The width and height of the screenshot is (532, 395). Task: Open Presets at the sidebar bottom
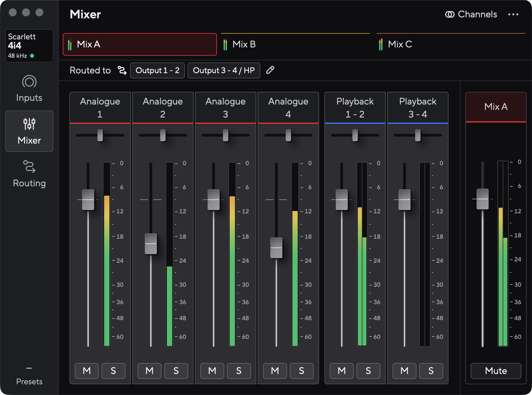coord(29,376)
